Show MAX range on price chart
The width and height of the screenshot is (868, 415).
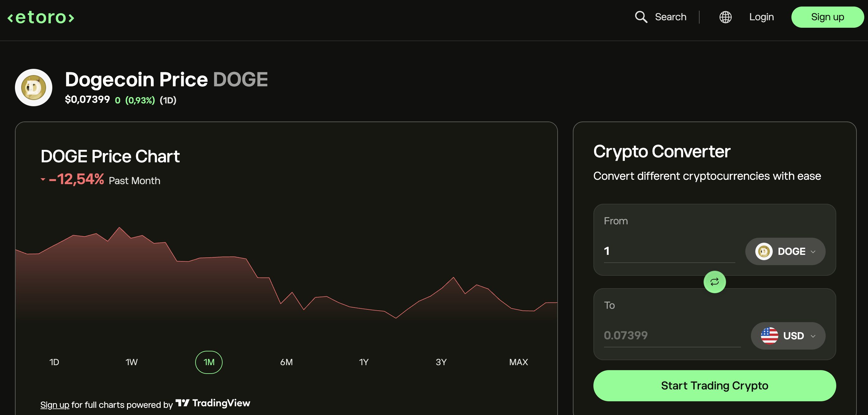[518, 362]
